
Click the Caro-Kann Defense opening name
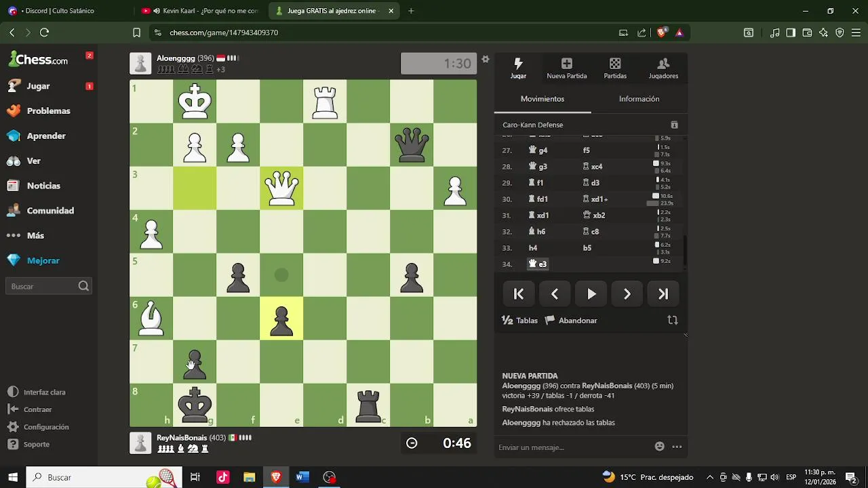(x=532, y=125)
